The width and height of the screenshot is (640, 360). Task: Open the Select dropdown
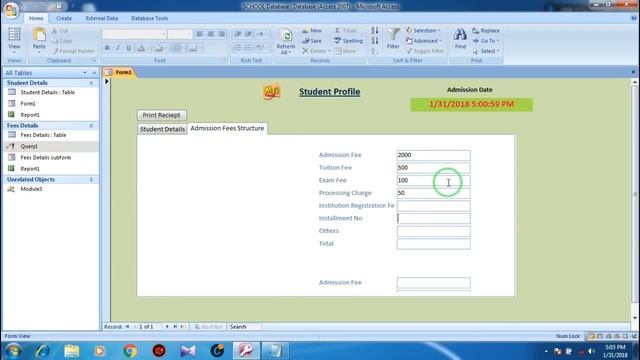[x=486, y=51]
